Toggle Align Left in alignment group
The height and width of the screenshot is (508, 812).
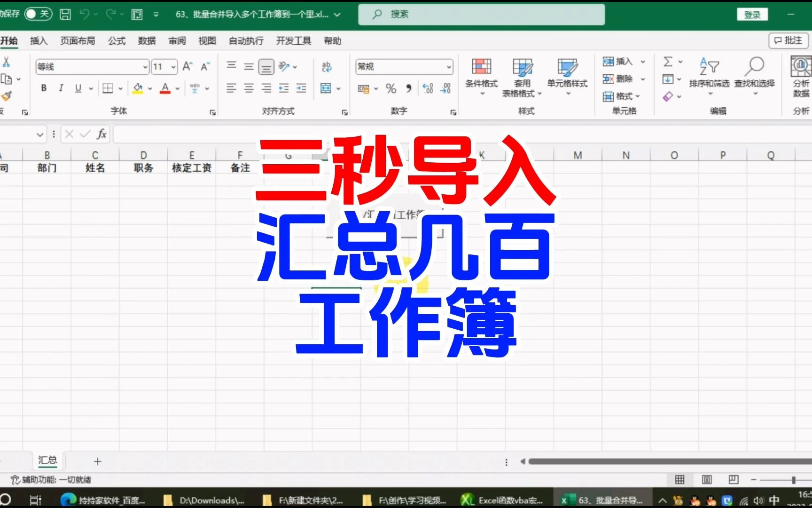click(231, 88)
